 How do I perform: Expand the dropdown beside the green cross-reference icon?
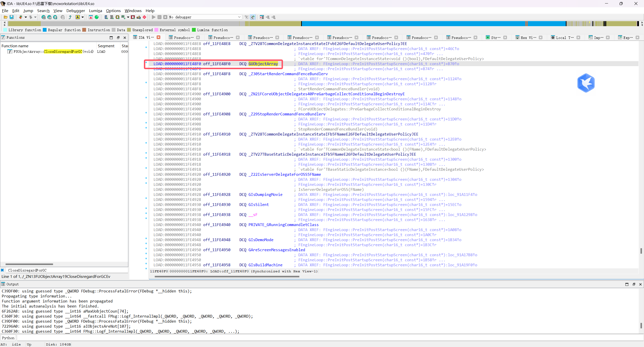coord(128,17)
